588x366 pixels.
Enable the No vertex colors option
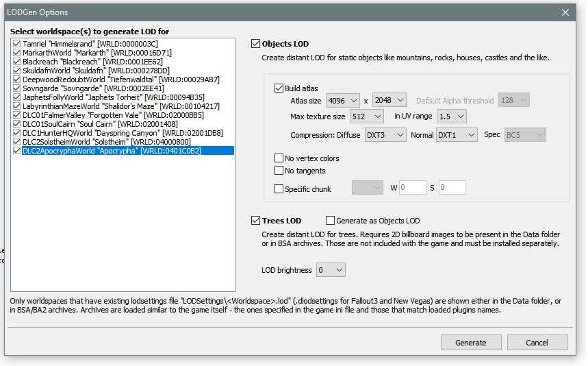[279, 158]
